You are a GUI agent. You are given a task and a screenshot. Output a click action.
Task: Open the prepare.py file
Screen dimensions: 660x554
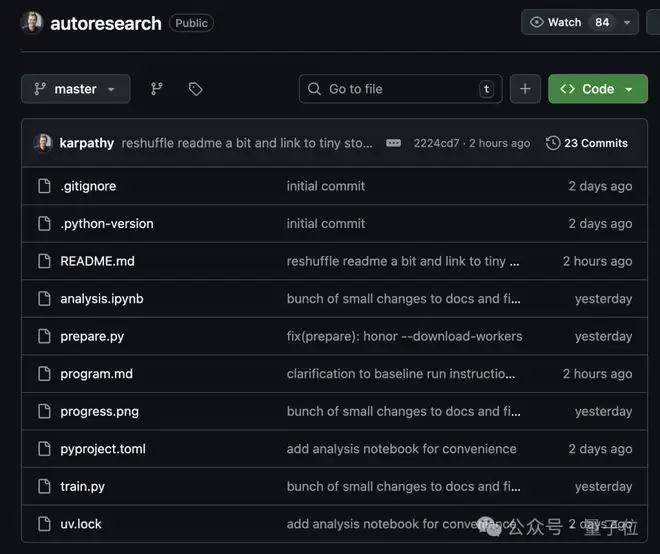pyautogui.click(x=92, y=336)
